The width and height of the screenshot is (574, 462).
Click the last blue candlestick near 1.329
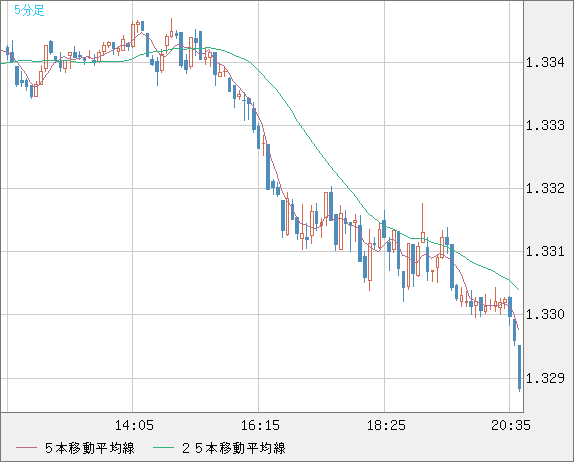point(519,367)
